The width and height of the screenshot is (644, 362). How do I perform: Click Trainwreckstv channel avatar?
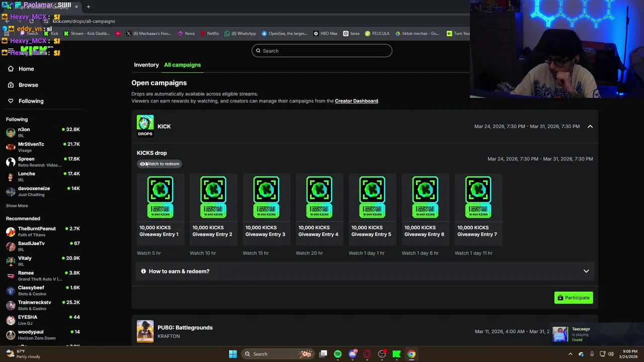tap(11, 305)
